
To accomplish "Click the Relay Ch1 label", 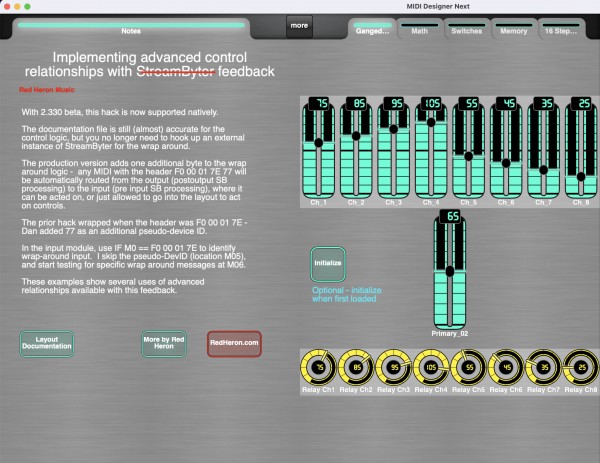I will click(318, 390).
